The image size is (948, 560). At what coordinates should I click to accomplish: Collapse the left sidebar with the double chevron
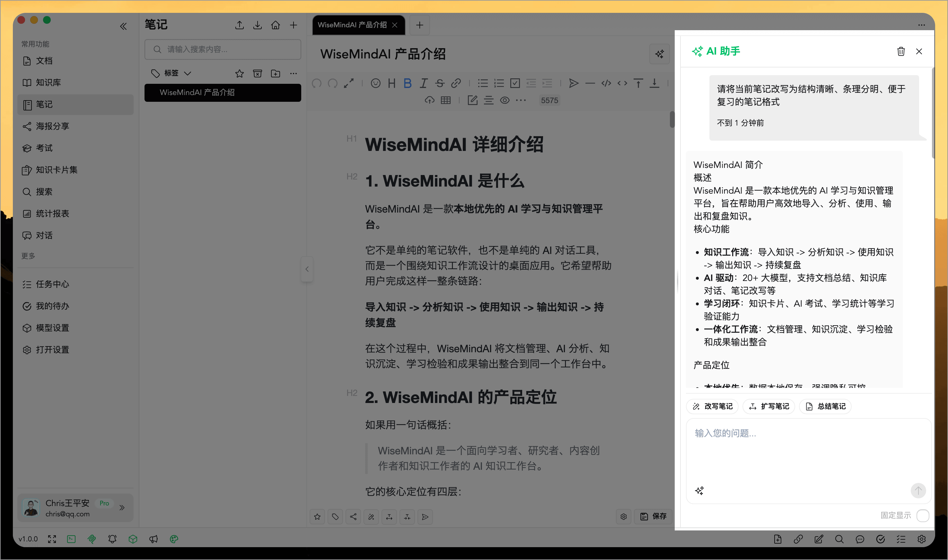click(123, 26)
